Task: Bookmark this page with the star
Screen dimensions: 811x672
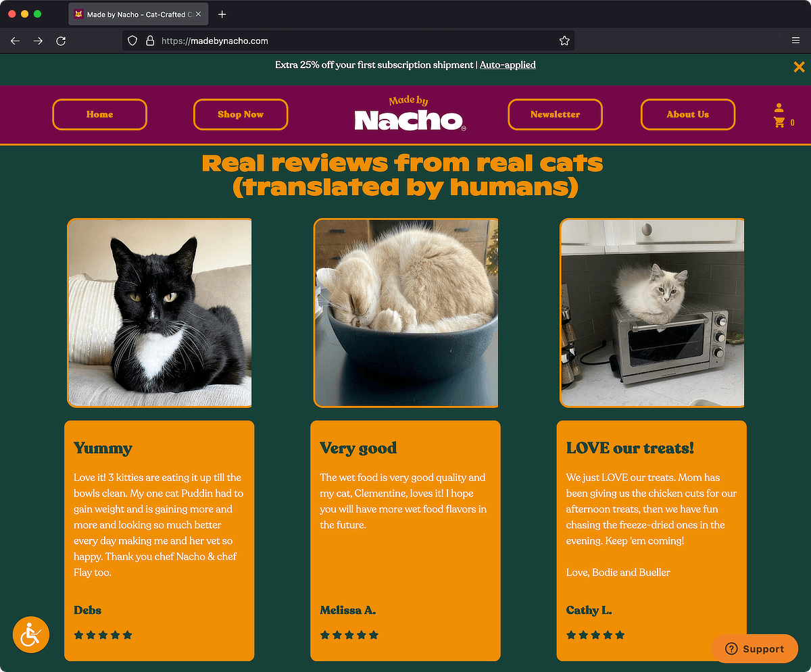Action: [x=564, y=41]
